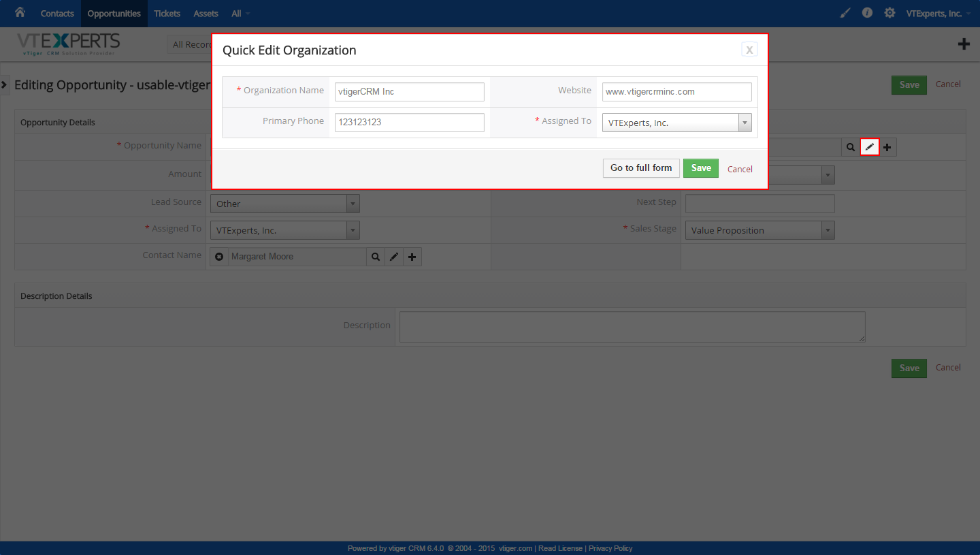This screenshot has width=980, height=555.
Task: Open the Read License footer link
Action: point(560,548)
